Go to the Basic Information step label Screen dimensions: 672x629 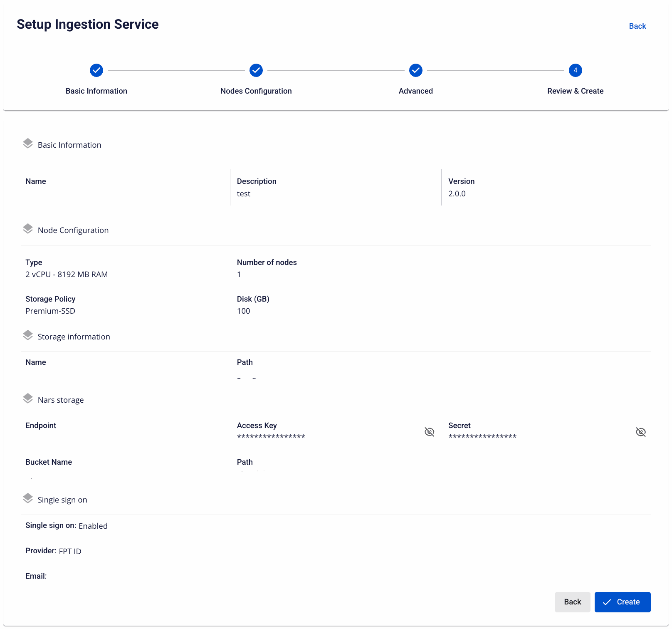96,91
